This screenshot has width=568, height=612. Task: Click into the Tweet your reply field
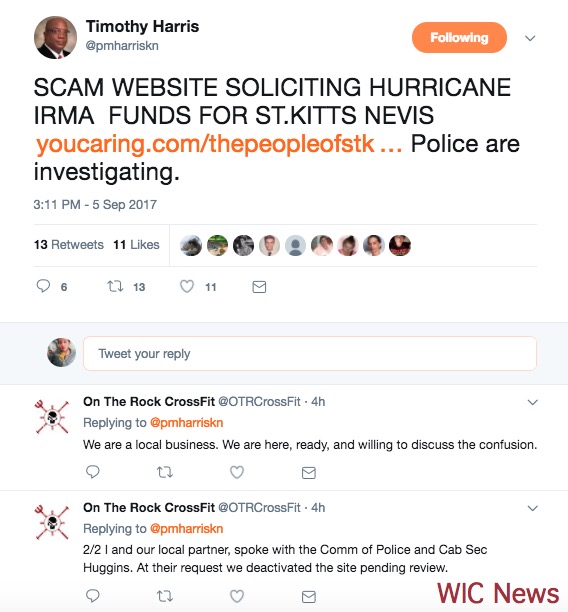(x=310, y=353)
